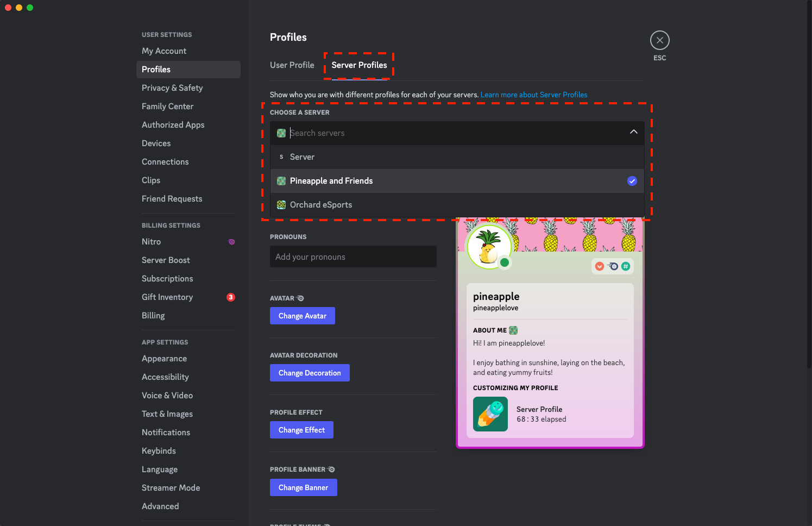The width and height of the screenshot is (812, 526).
Task: Open Advanced settings
Action: pos(188,506)
